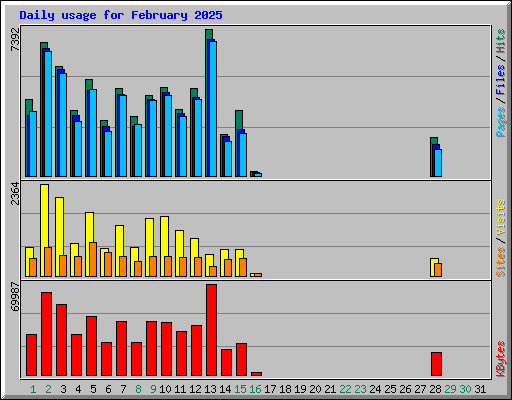The height and width of the screenshot is (400, 512).
Task: Click the yellow visits bar for day 9
Action: point(149,237)
